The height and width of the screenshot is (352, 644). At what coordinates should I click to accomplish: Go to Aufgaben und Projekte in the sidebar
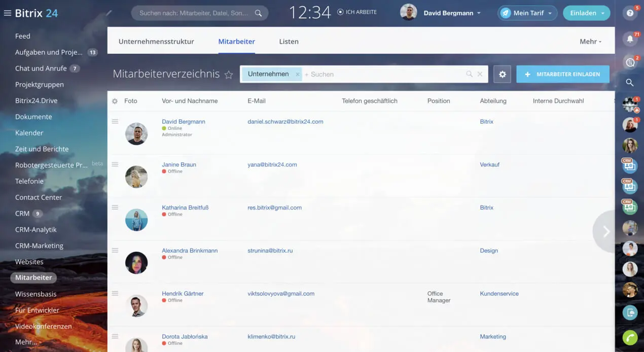pyautogui.click(x=49, y=52)
